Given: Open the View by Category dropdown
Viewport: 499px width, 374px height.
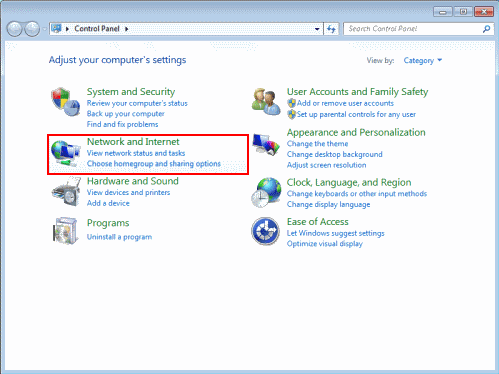Looking at the screenshot, I should click(422, 60).
